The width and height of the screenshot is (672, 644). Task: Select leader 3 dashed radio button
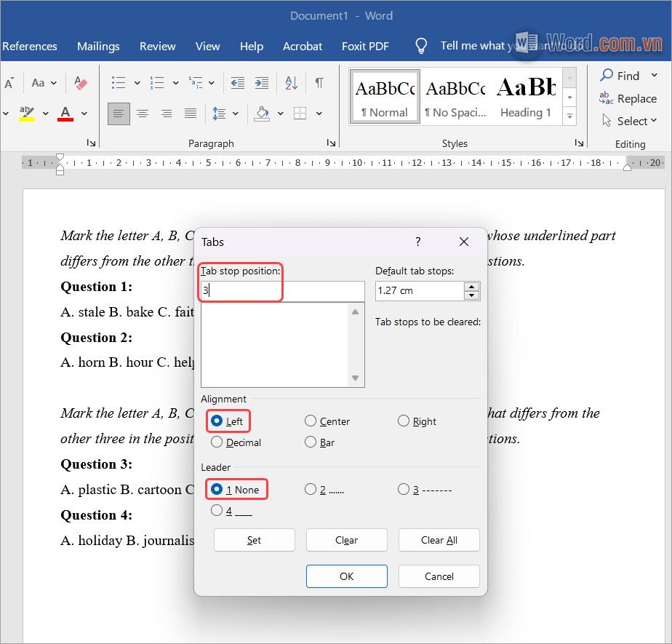404,489
